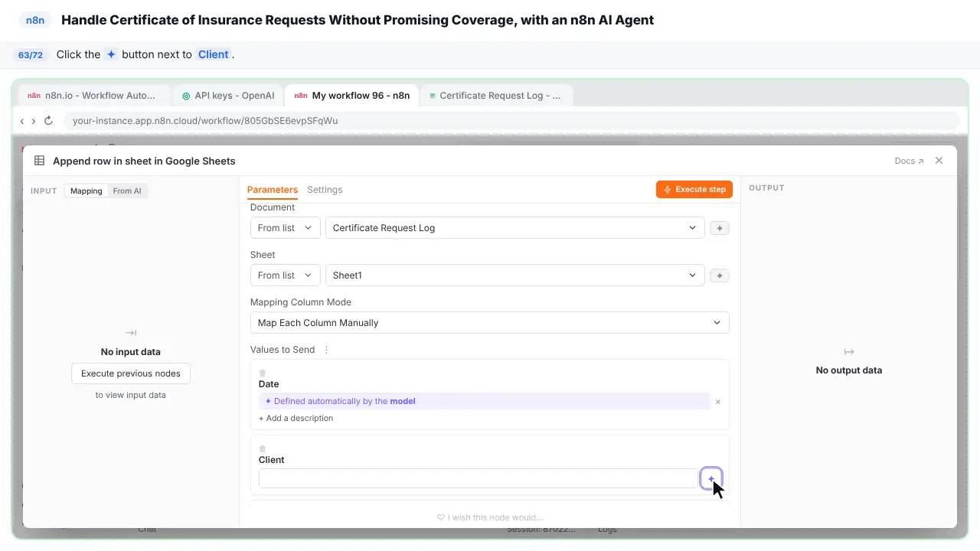980x551 pixels.
Task: Remove the model-defined Date value with X
Action: [717, 402]
